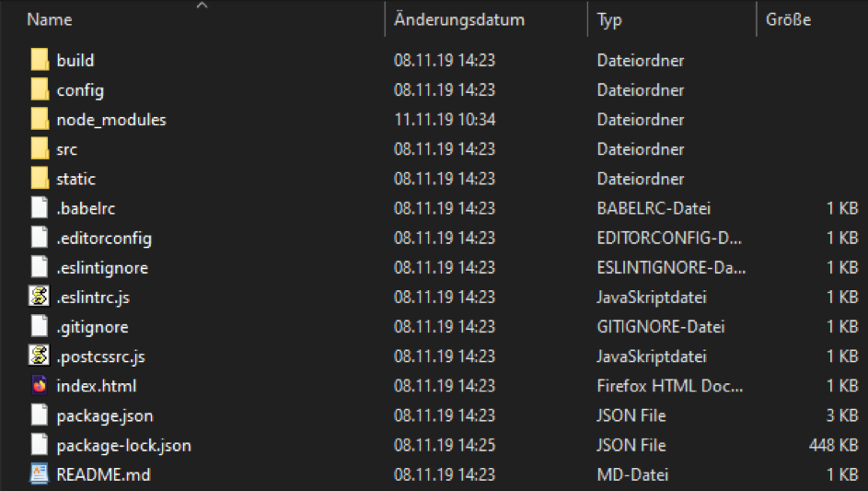Select the package-lock.json file name
This screenshot has height=491, width=868.
123,445
